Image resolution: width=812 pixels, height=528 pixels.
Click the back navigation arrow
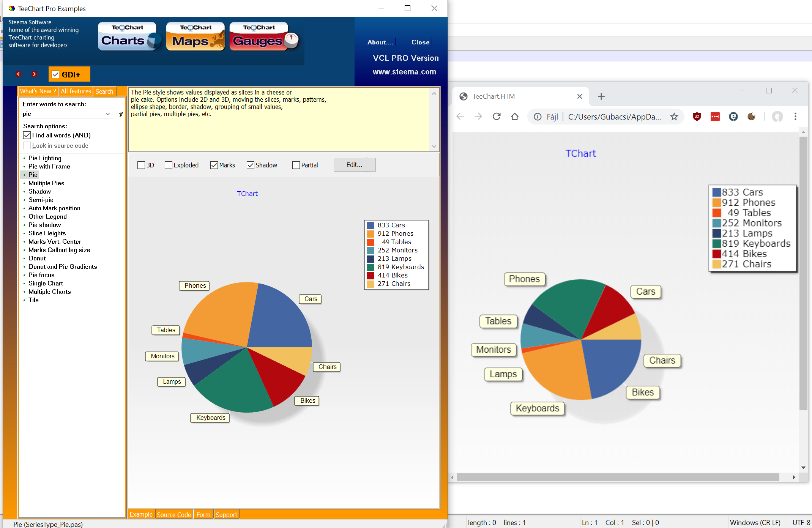[462, 117]
